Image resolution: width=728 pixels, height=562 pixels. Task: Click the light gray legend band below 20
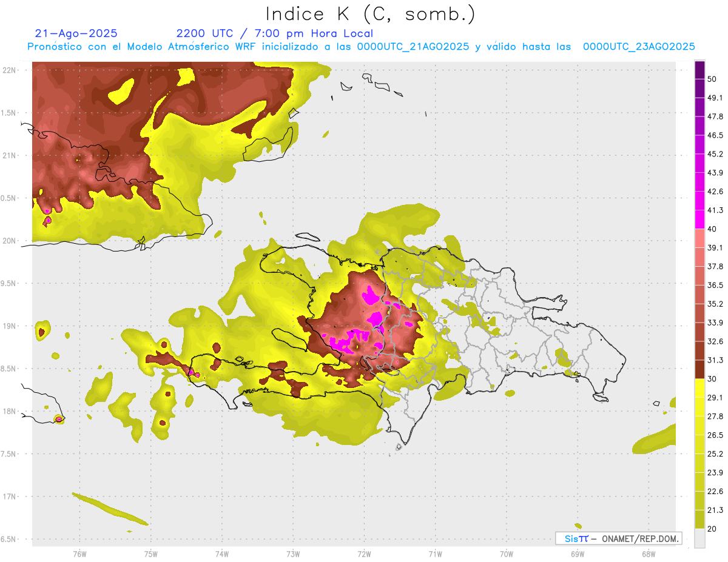click(699, 538)
